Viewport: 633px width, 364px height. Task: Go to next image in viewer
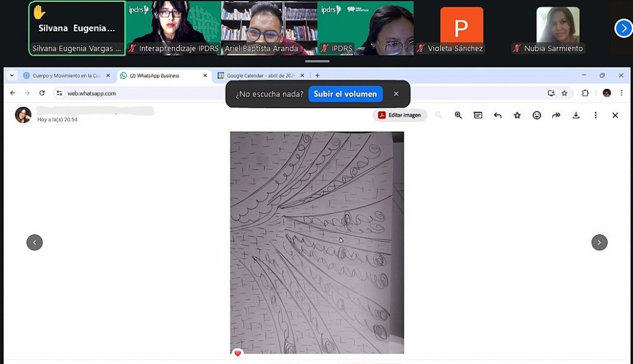coord(599,242)
